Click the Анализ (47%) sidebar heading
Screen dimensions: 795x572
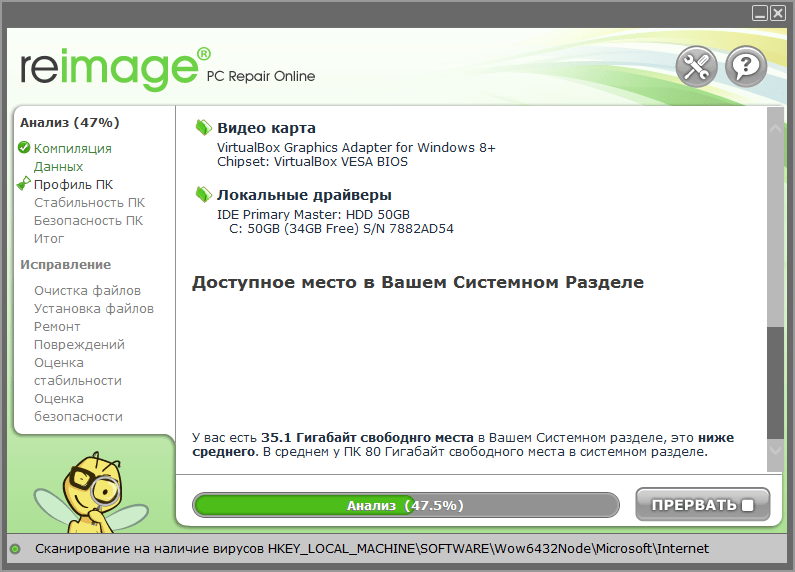pos(70,122)
